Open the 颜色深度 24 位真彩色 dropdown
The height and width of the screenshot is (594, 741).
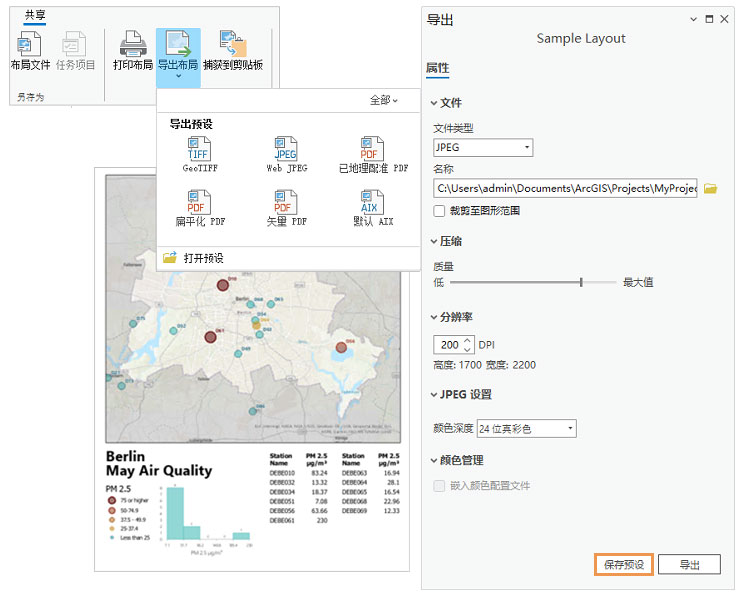click(526, 429)
